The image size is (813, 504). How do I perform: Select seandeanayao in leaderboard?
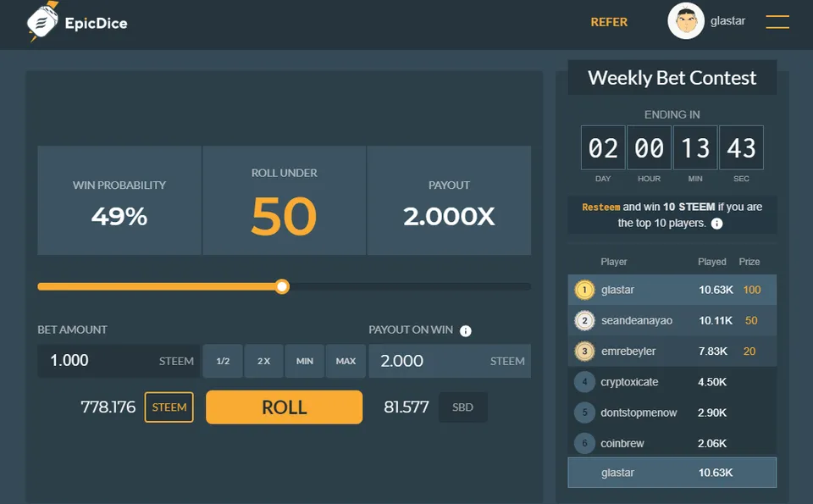tap(637, 320)
